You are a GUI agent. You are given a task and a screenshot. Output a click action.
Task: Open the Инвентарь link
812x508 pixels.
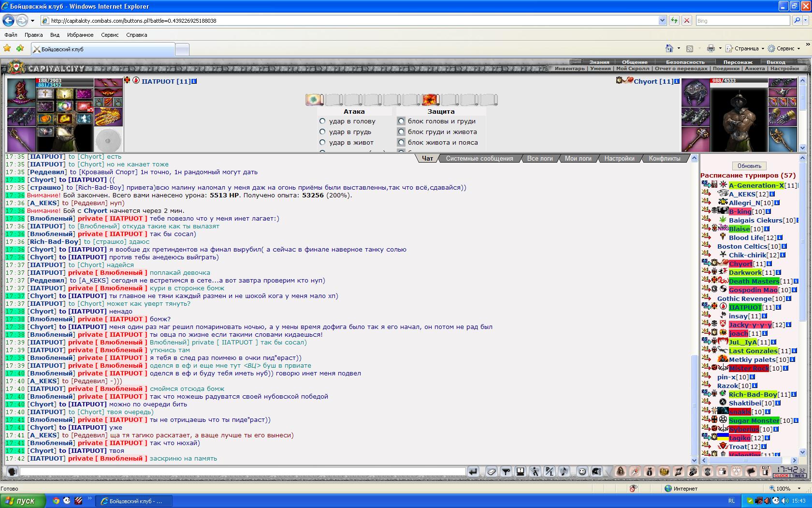pyautogui.click(x=570, y=69)
